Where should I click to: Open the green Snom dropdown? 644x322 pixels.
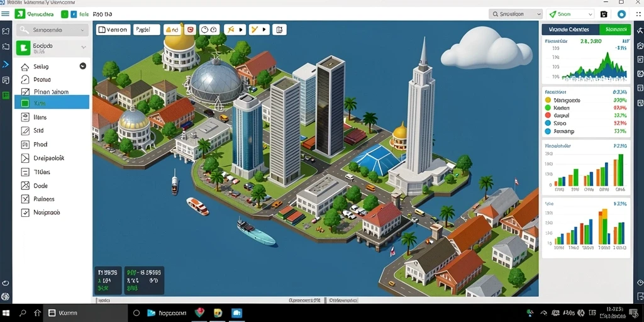[x=570, y=14]
